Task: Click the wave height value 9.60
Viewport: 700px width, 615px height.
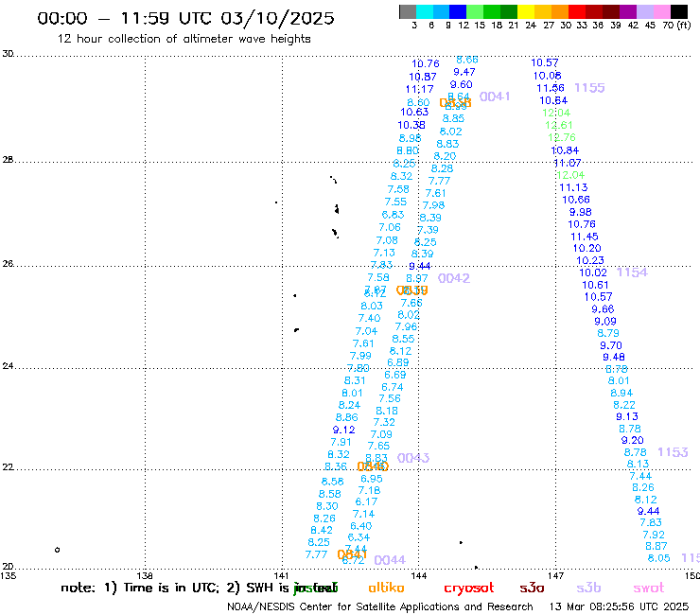Action: [461, 85]
